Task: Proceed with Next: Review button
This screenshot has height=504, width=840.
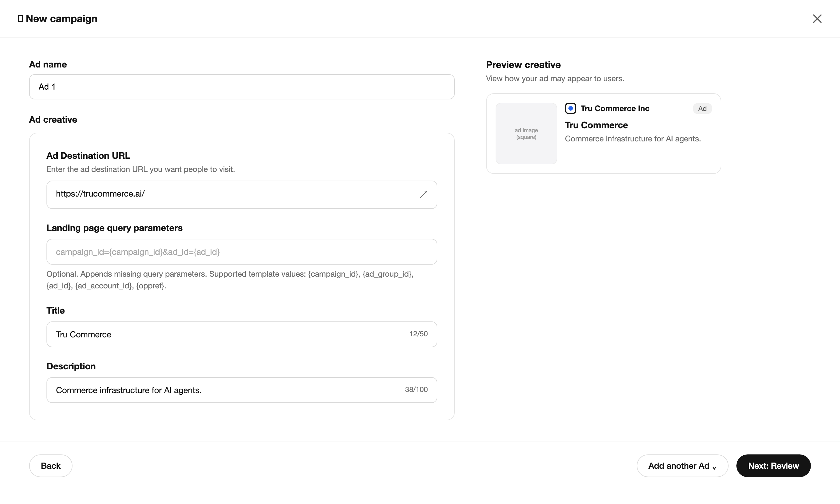Action: (x=773, y=466)
